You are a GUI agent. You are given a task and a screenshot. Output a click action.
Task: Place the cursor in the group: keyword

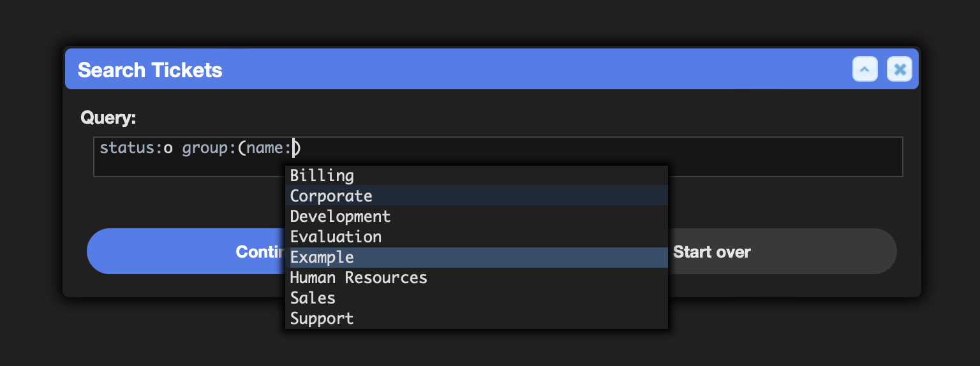click(x=209, y=149)
